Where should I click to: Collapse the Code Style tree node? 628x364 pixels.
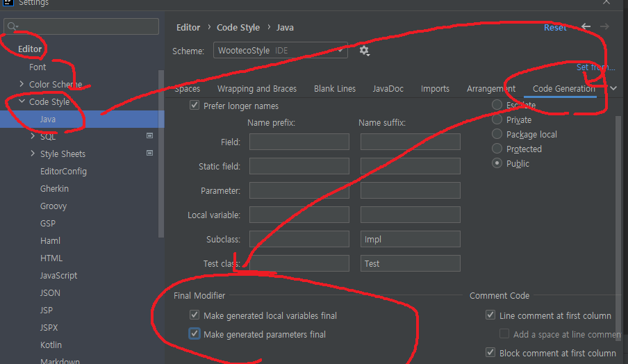tap(22, 101)
